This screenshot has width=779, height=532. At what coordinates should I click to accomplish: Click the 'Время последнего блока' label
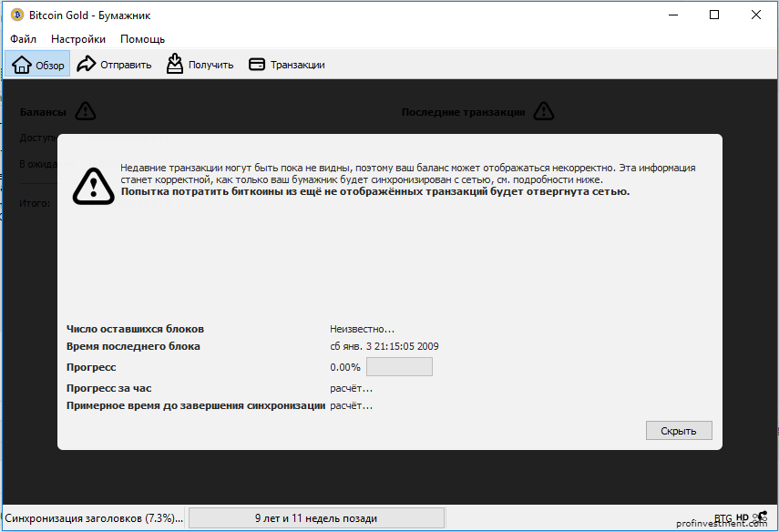tap(133, 346)
